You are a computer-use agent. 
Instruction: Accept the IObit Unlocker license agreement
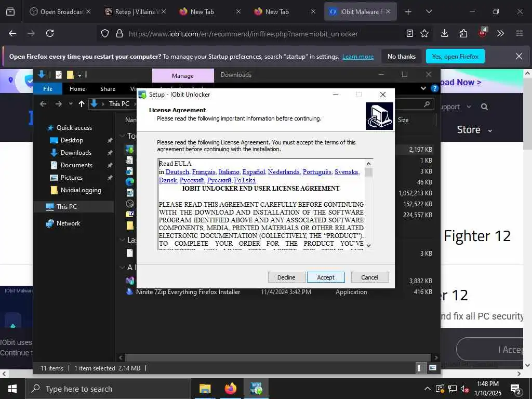pyautogui.click(x=326, y=277)
